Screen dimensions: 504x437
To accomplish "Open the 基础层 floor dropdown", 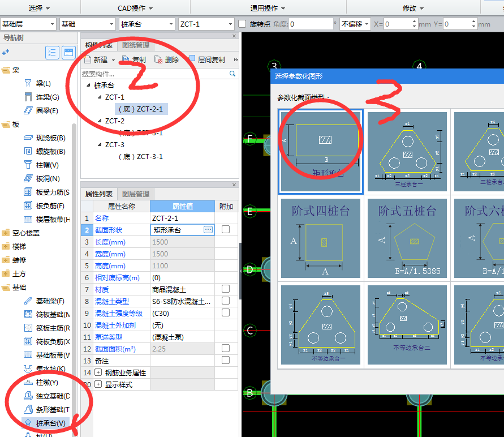I will [x=28, y=24].
